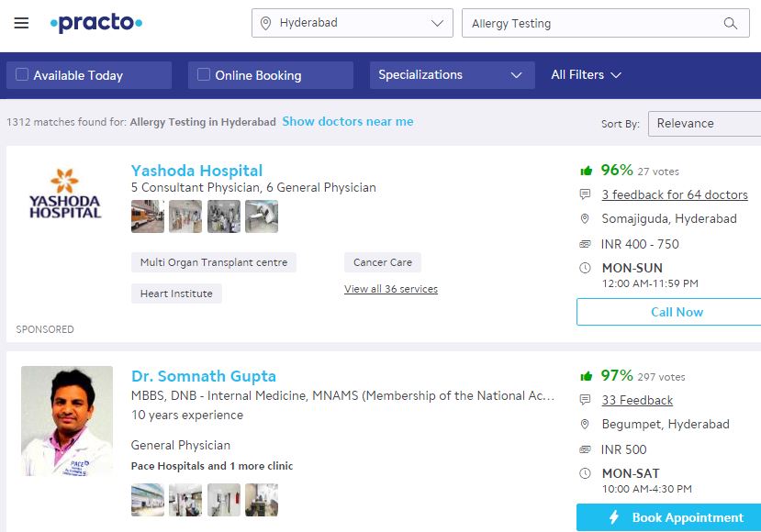Click the location pin in the city field

pyautogui.click(x=265, y=23)
